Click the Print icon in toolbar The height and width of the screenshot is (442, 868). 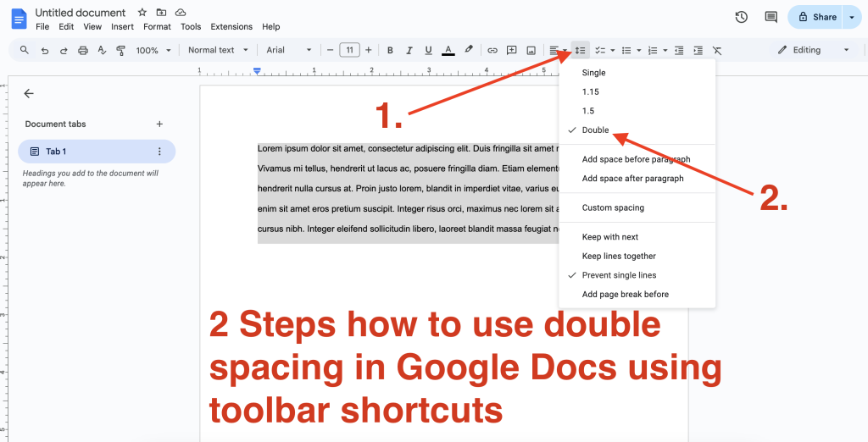coord(82,50)
